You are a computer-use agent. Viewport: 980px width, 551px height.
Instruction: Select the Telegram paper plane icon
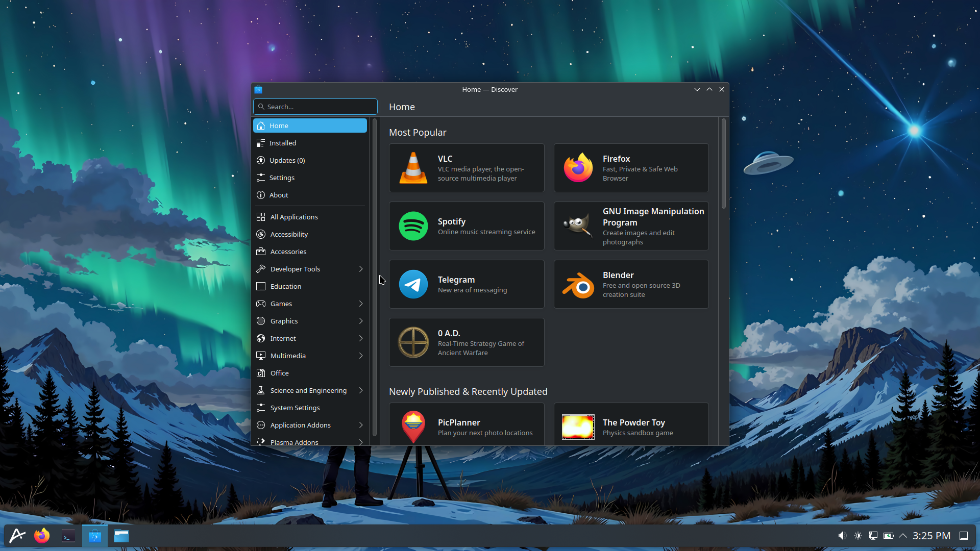413,284
